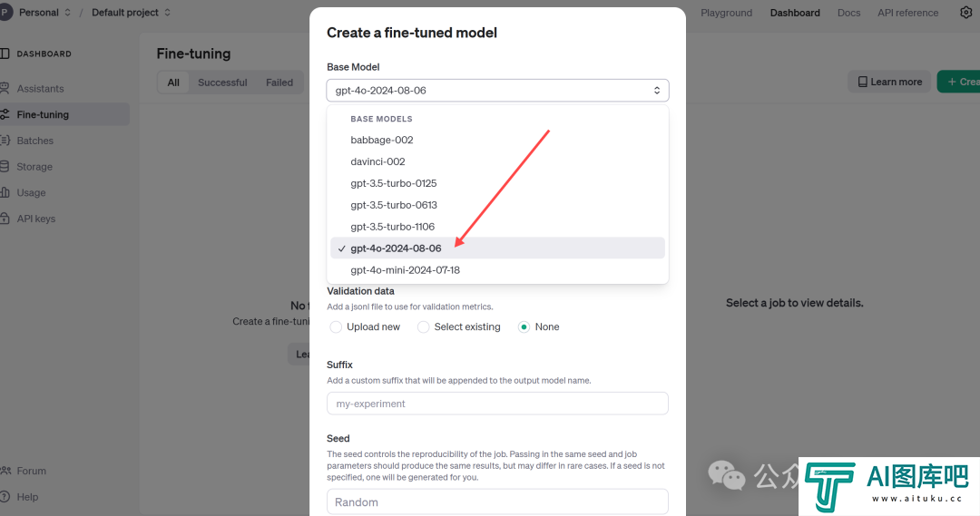Choose gpt-4o-mini-2024-07-18 from the list

(x=497, y=270)
